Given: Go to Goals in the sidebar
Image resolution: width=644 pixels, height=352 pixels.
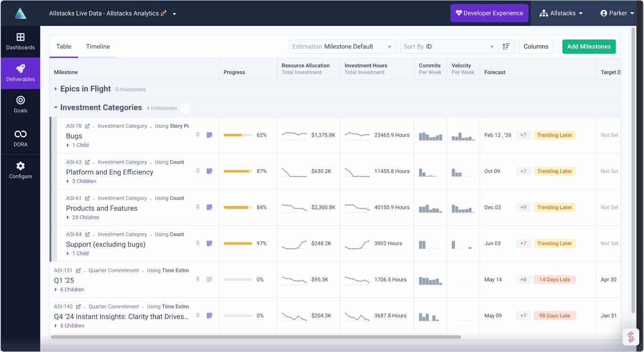Looking at the screenshot, I should tap(20, 104).
